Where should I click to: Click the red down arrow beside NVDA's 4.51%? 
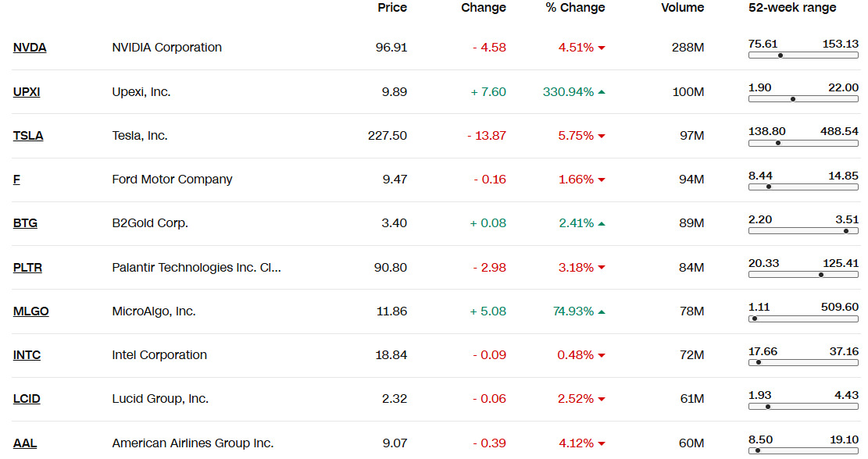click(x=602, y=48)
